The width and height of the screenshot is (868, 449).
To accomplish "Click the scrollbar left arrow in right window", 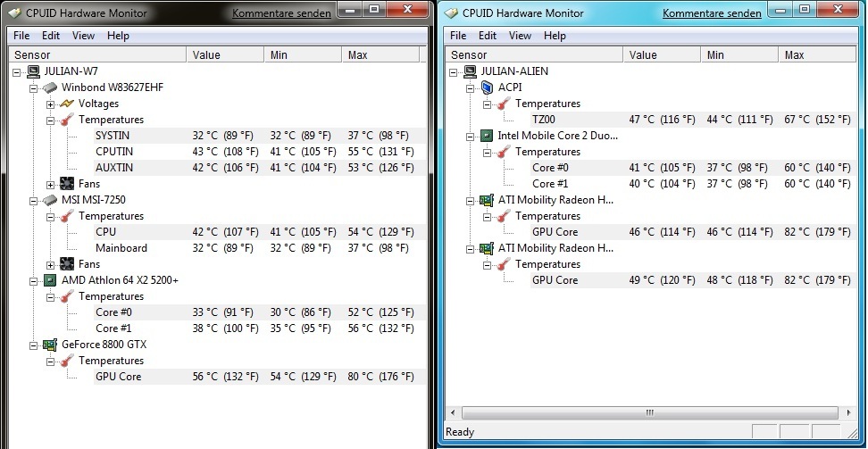I will point(453,413).
